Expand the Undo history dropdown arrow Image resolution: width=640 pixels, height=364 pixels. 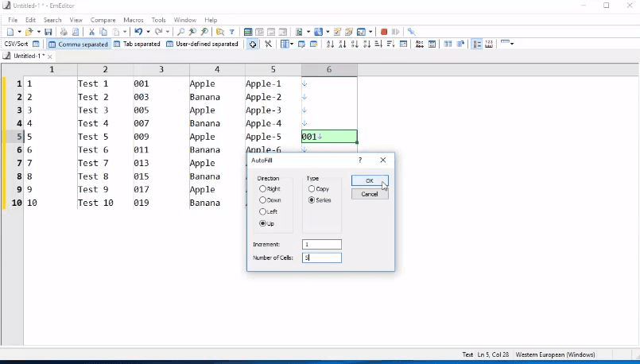point(148,32)
